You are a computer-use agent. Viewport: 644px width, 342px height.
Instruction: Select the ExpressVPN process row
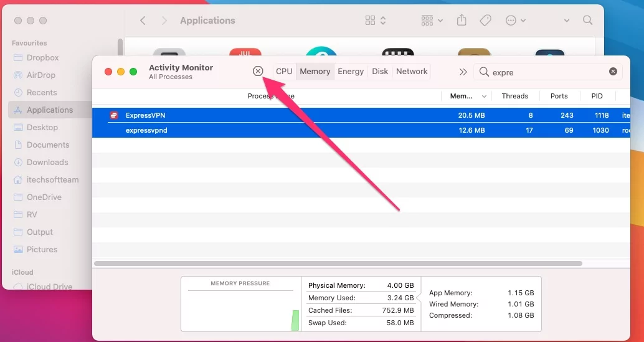click(x=361, y=115)
